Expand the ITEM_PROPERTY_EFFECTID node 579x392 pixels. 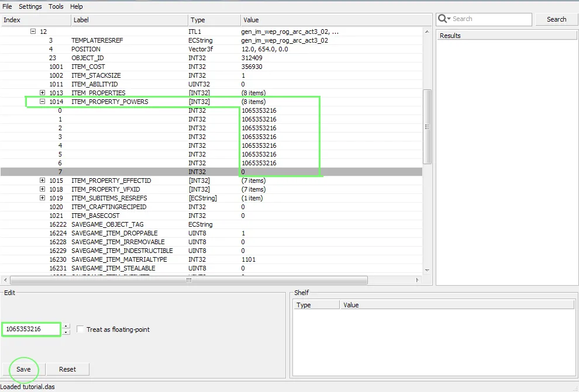pos(42,181)
